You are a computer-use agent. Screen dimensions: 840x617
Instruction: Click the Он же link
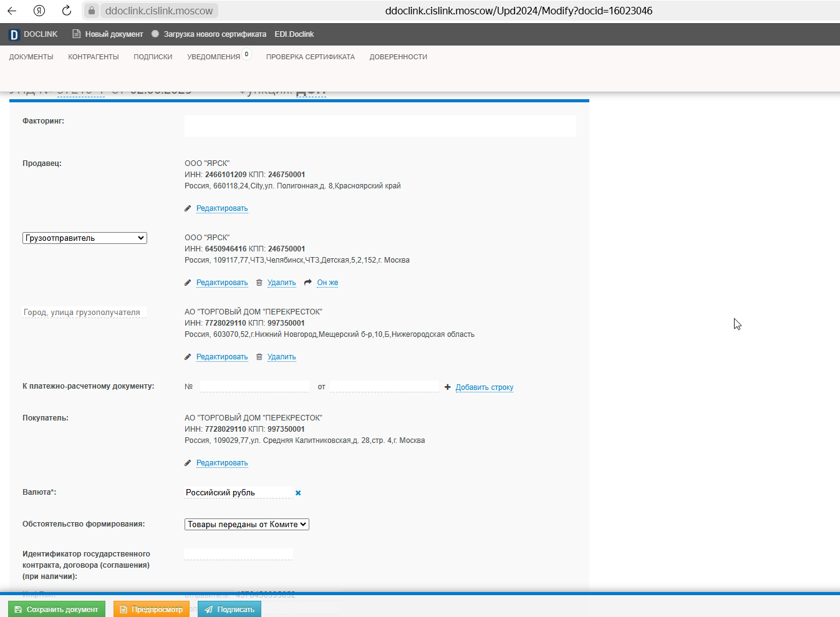[x=327, y=283]
